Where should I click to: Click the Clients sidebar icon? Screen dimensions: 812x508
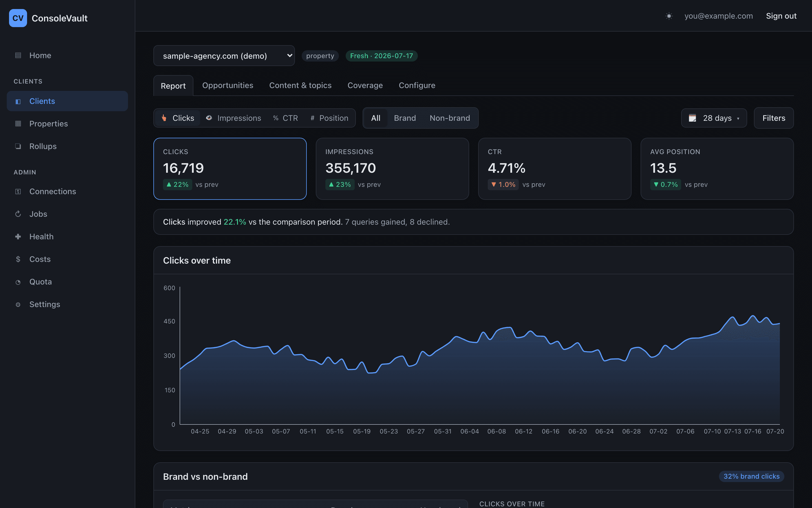(18, 101)
